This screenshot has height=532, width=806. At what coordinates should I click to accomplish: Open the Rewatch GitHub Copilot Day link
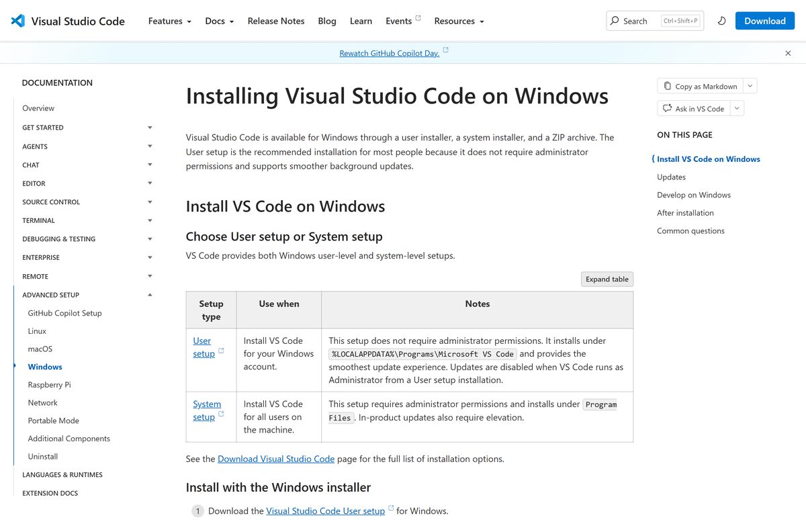tap(390, 53)
